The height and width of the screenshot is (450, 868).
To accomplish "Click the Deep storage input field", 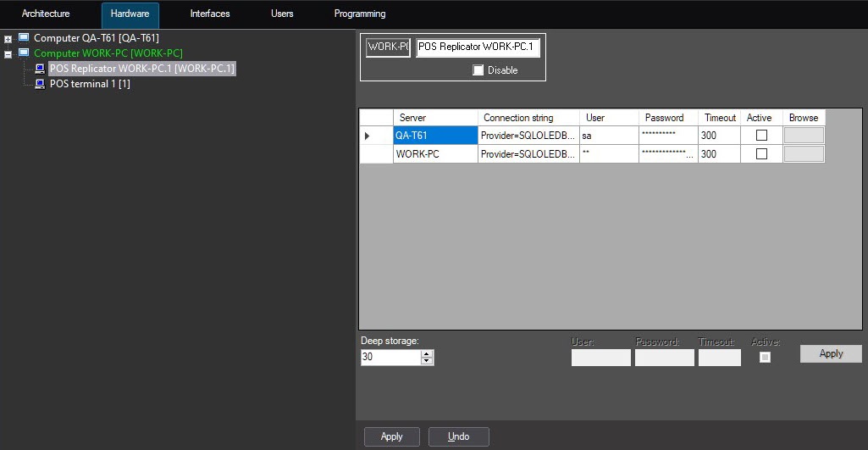I will (390, 358).
